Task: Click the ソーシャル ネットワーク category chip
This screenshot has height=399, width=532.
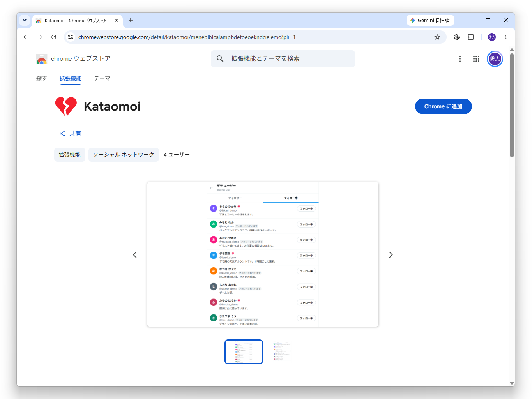Action: [x=124, y=155]
